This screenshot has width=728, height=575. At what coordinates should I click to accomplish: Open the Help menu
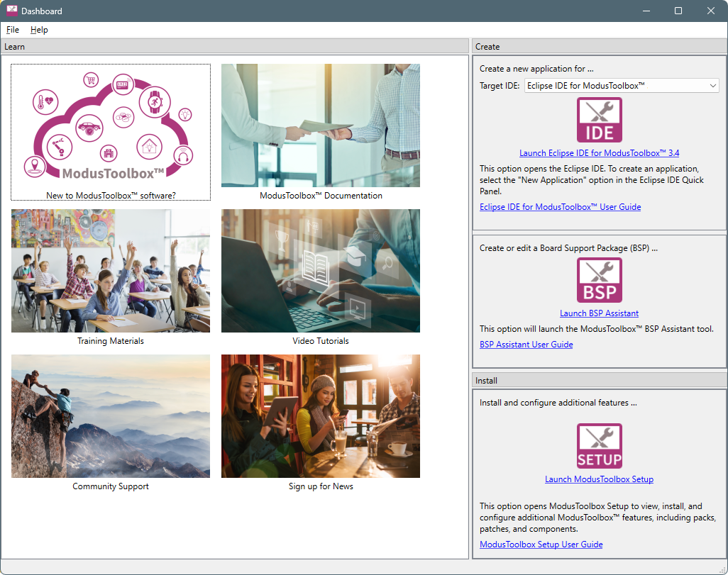pos(39,30)
